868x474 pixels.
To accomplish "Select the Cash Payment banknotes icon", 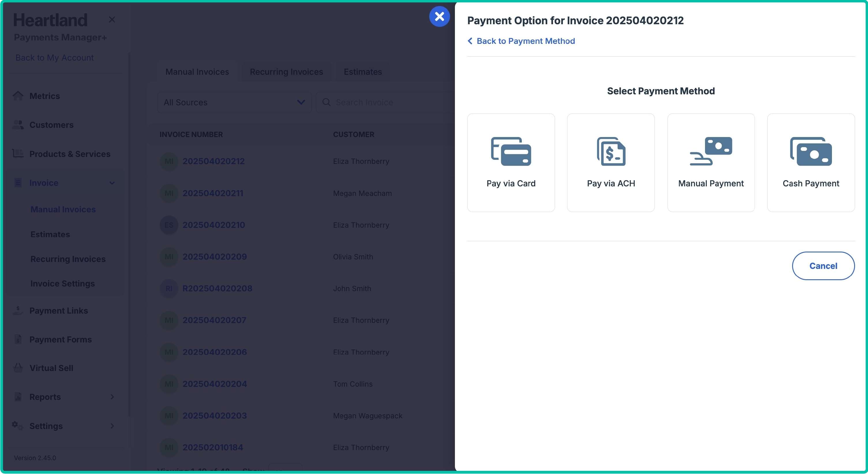I will click(811, 151).
